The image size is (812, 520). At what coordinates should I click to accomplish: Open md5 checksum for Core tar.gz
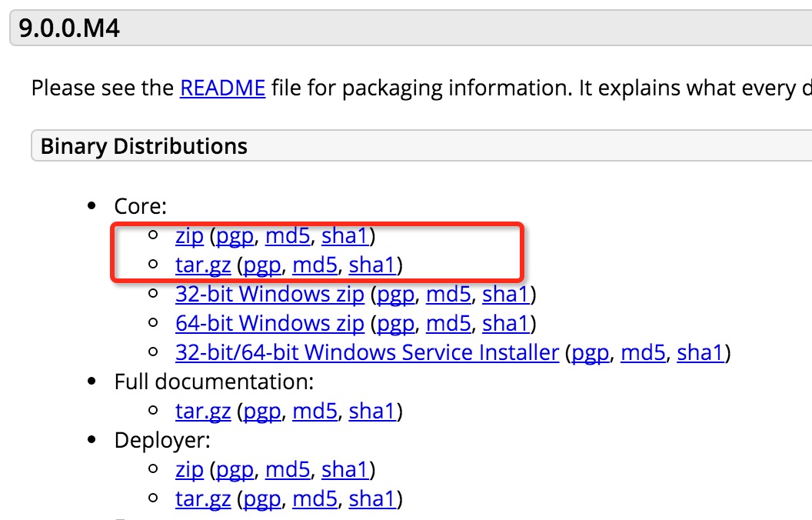[x=315, y=265]
